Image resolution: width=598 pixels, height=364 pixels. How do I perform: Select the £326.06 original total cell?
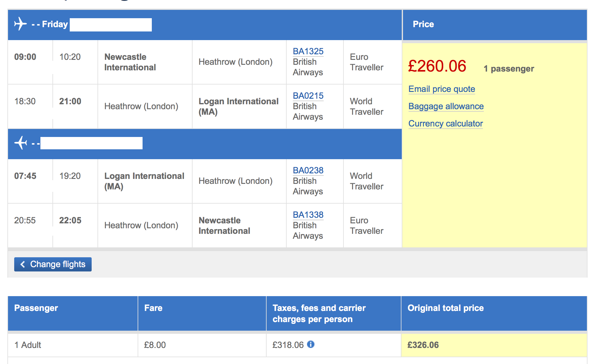tap(494, 345)
